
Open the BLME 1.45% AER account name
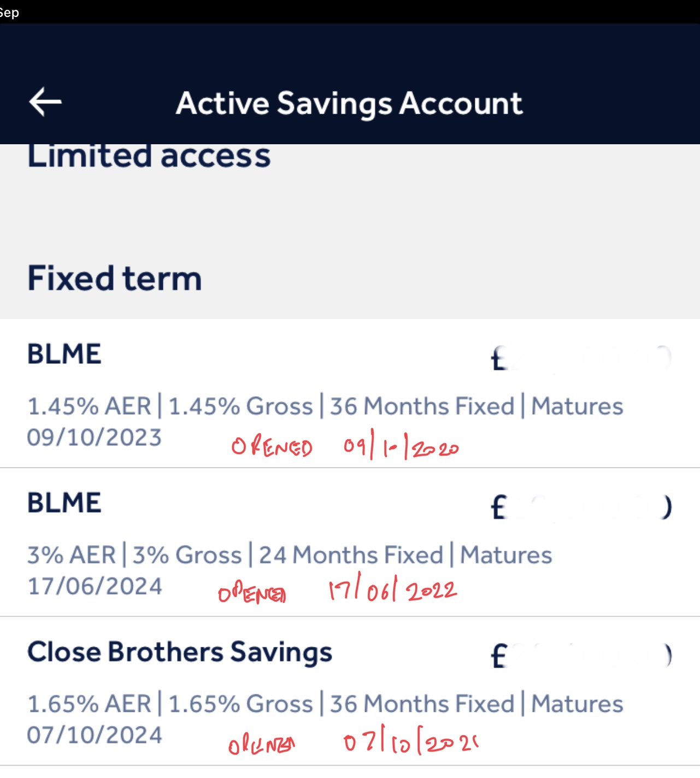(x=64, y=354)
